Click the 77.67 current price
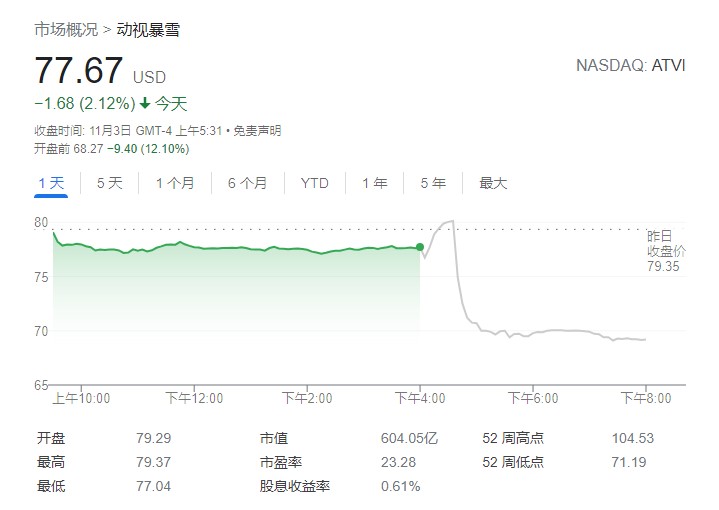 click(79, 72)
